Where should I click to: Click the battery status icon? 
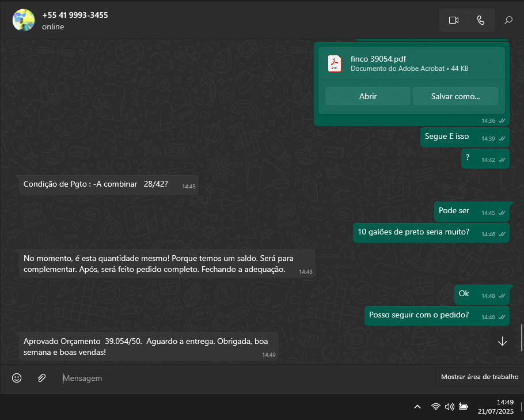click(464, 407)
